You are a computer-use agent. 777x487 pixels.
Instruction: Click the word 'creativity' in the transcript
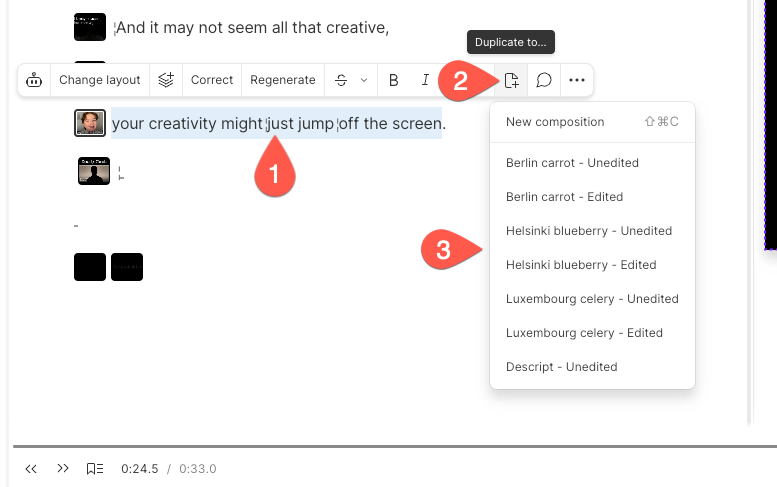[x=182, y=123]
